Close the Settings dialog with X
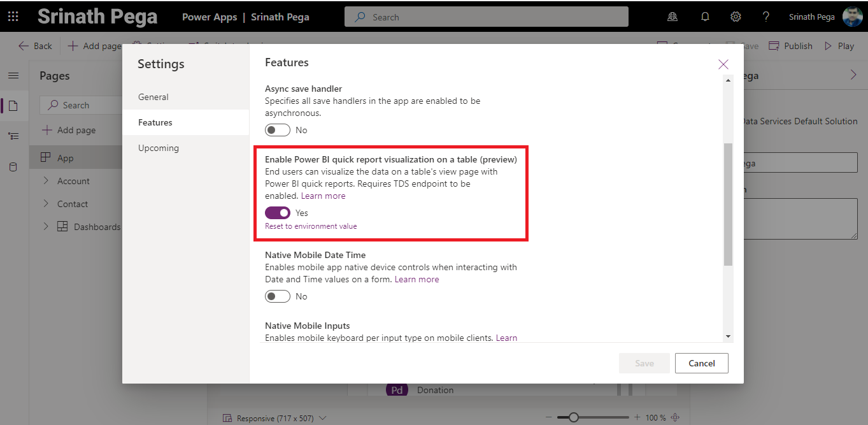 723,64
